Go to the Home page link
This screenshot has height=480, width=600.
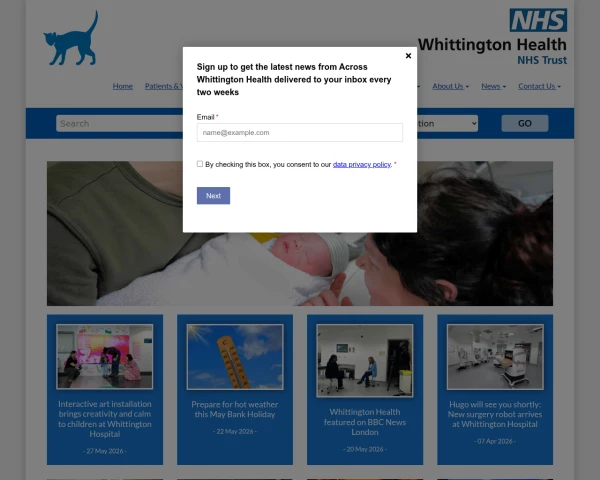122,86
